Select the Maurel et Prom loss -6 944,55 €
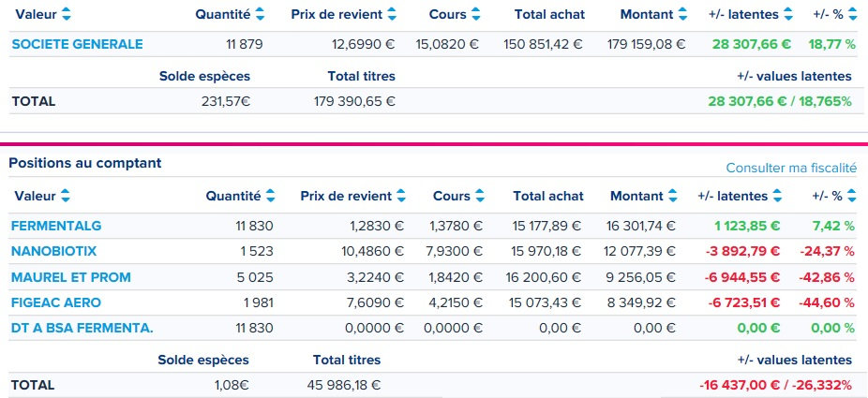The image size is (868, 398). click(742, 277)
